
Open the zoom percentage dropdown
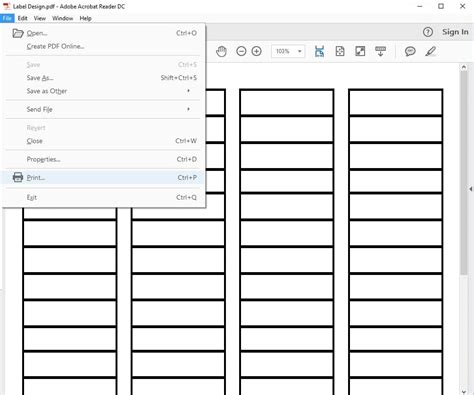pyautogui.click(x=300, y=51)
